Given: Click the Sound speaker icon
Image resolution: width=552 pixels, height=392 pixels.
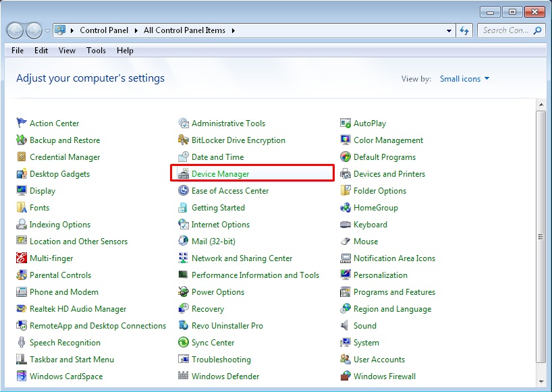Looking at the screenshot, I should pos(345,325).
